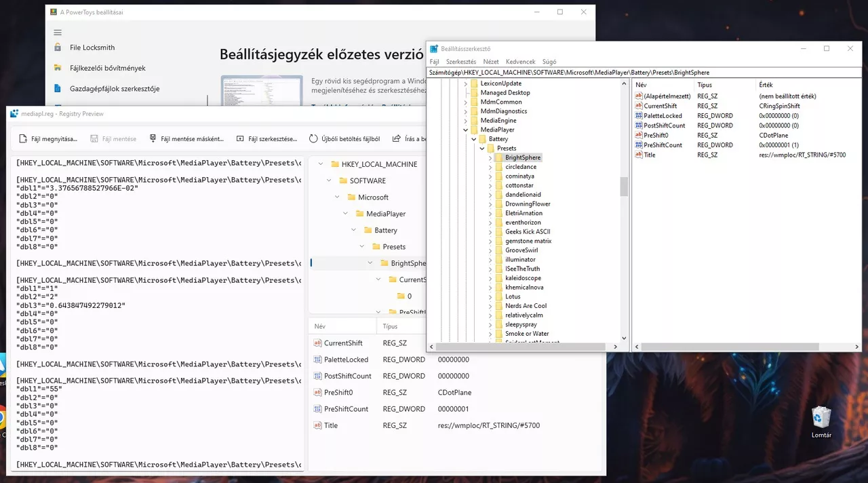Expand the LexiconUpdate key in registry editor
The height and width of the screenshot is (483, 868).
tap(465, 83)
